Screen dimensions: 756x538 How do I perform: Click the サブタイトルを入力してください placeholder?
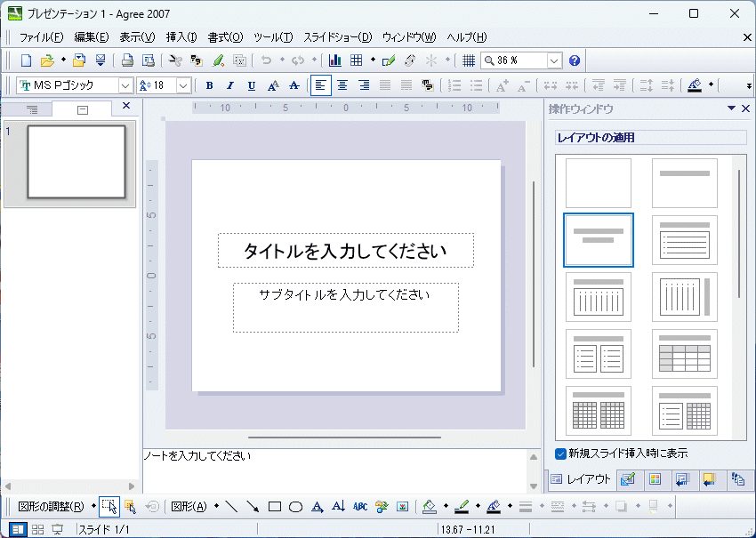click(346, 308)
